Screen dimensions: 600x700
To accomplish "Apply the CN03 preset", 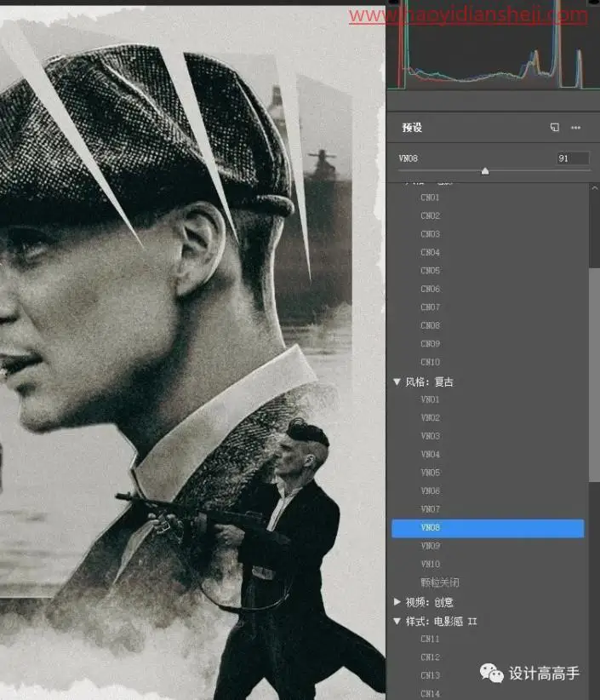I will (430, 234).
